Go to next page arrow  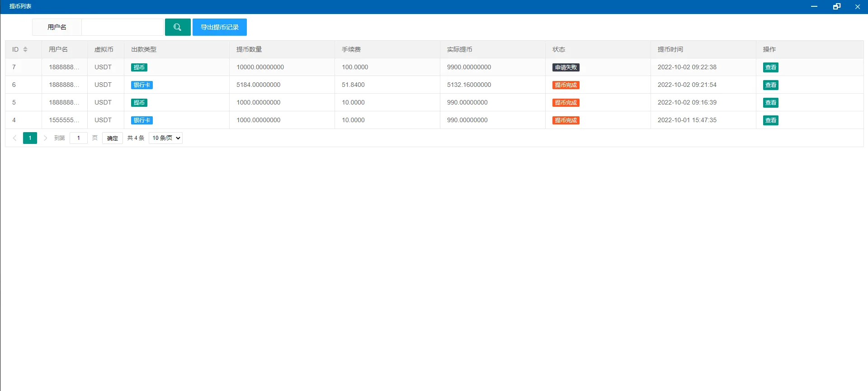tap(45, 138)
